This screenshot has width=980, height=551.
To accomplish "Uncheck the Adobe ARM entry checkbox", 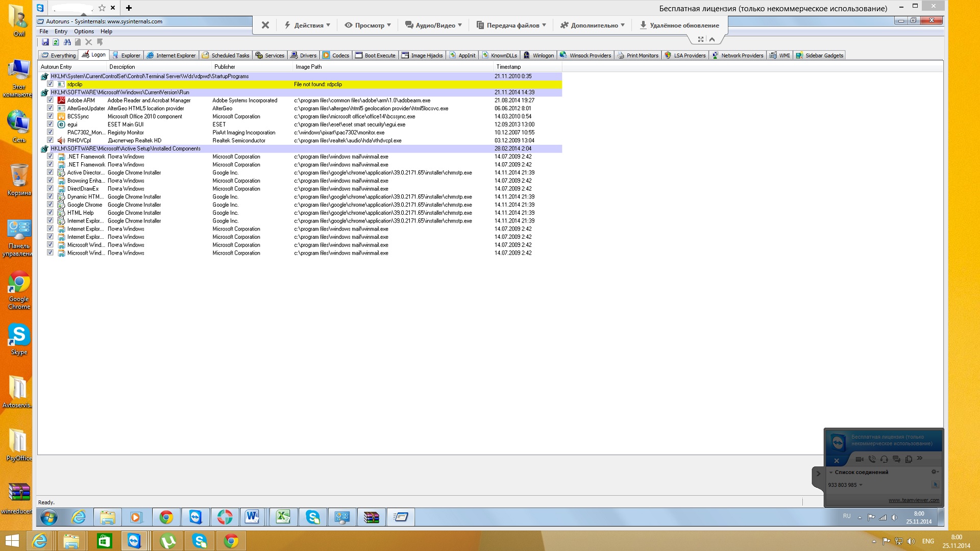I will (x=50, y=100).
